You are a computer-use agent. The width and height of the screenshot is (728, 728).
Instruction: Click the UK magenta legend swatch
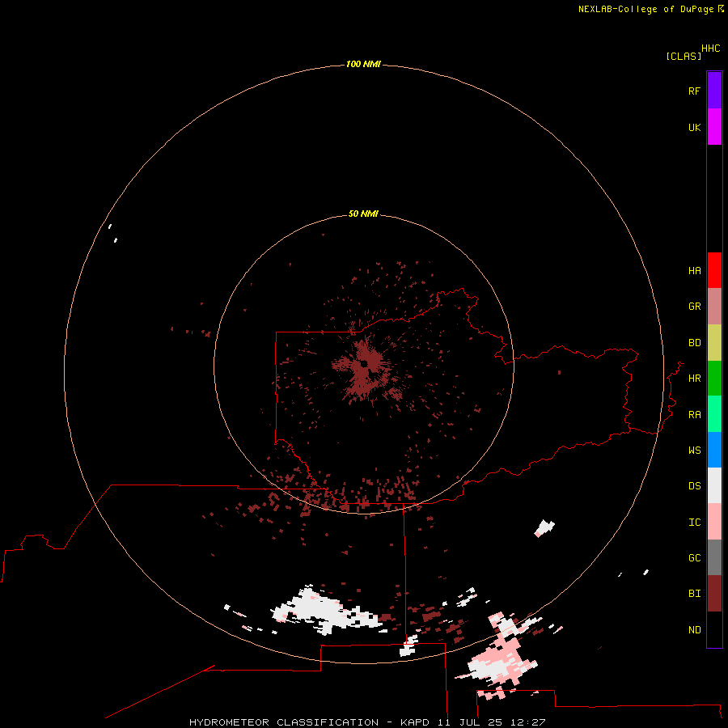pos(714,127)
